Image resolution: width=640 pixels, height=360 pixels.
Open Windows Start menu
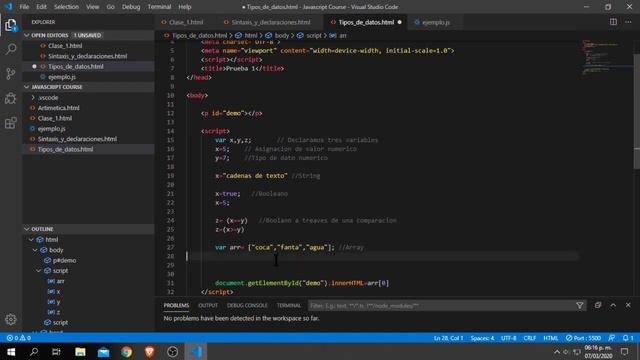[x=11, y=352]
